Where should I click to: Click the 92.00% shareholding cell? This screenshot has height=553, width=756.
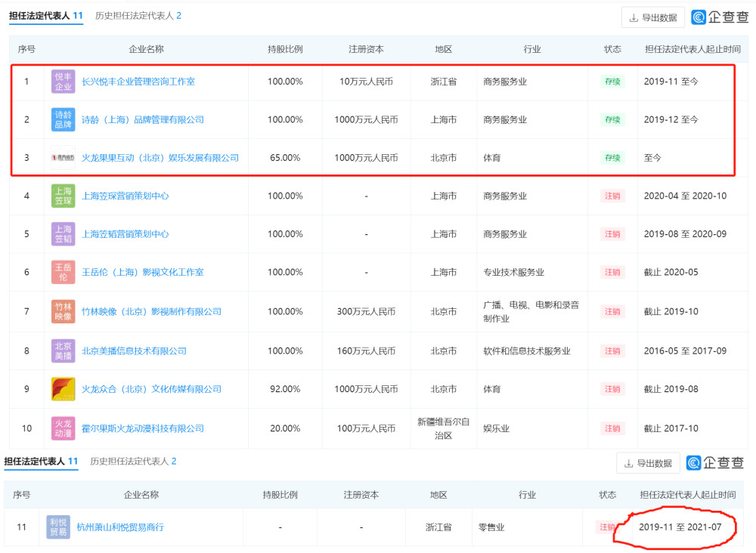point(285,389)
